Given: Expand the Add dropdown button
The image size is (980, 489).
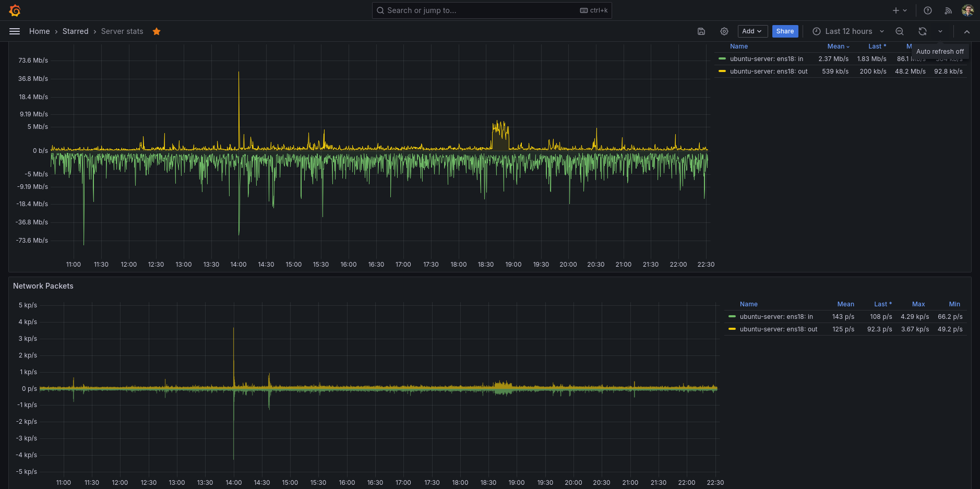Looking at the screenshot, I should [x=752, y=31].
